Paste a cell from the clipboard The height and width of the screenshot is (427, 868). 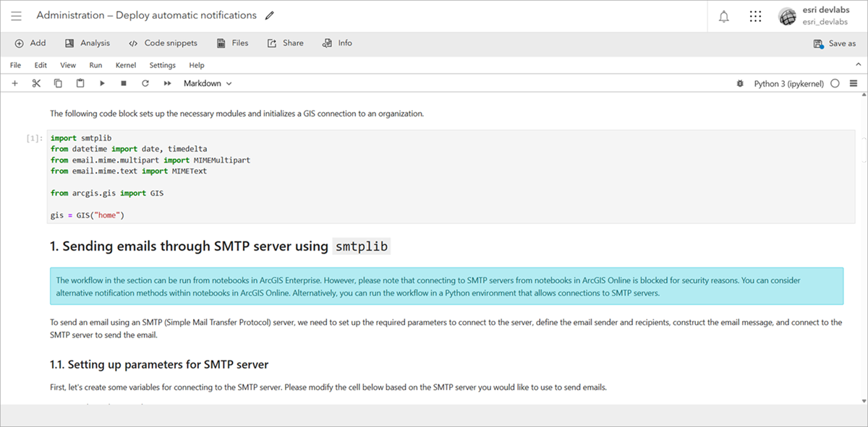[x=80, y=83]
